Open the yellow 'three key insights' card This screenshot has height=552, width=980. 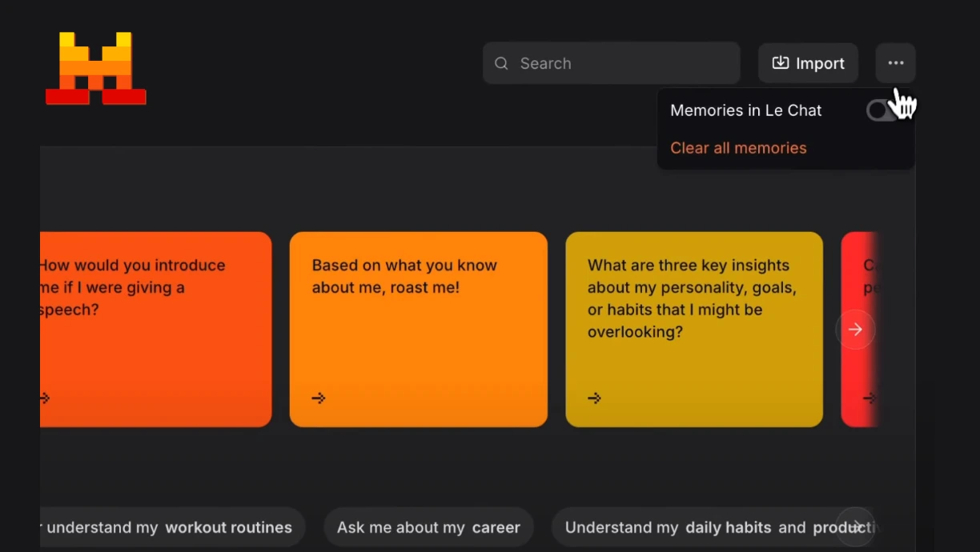(x=693, y=329)
